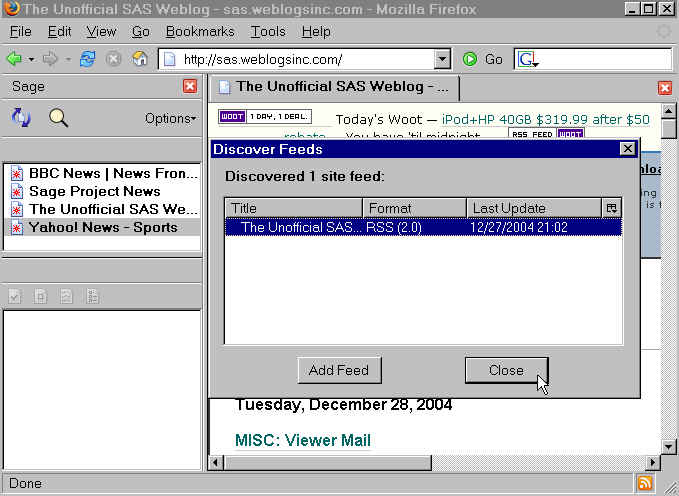Image resolution: width=679 pixels, height=496 pixels.
Task: Open the Google search engine selector
Action: point(527,60)
